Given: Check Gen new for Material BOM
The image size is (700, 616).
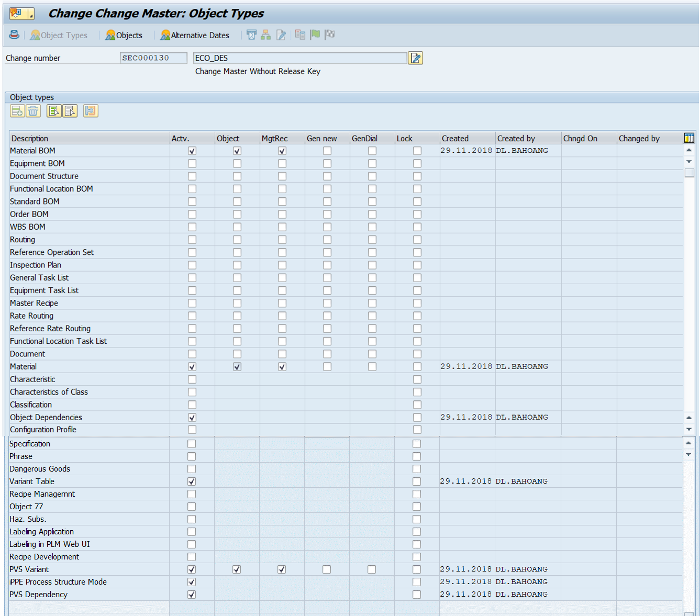Looking at the screenshot, I should [327, 151].
